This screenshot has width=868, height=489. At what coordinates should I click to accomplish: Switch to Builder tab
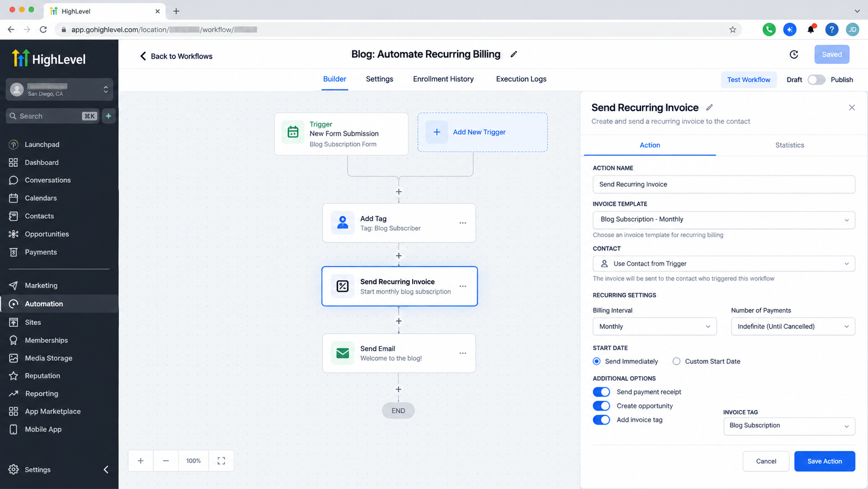[x=334, y=79]
